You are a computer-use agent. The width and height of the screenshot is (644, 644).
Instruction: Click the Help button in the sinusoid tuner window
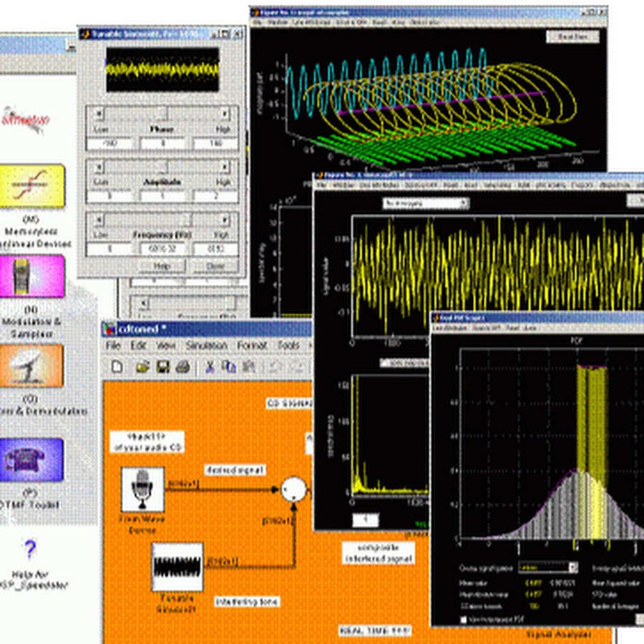pos(162,266)
